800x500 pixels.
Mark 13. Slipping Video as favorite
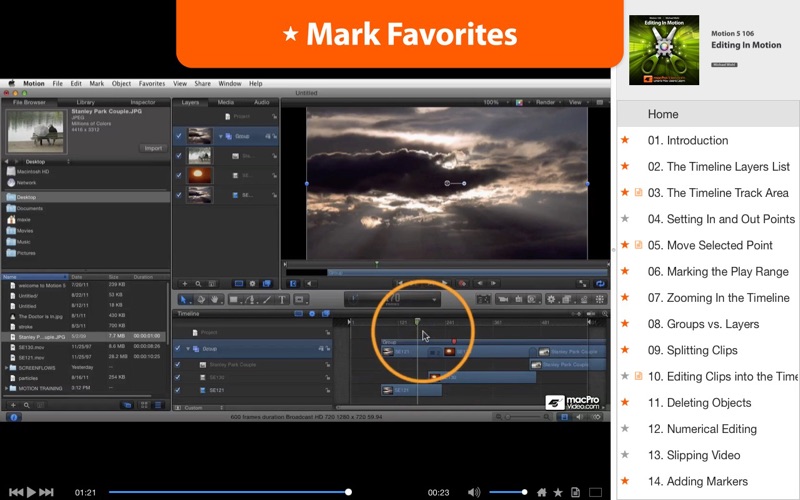[624, 455]
